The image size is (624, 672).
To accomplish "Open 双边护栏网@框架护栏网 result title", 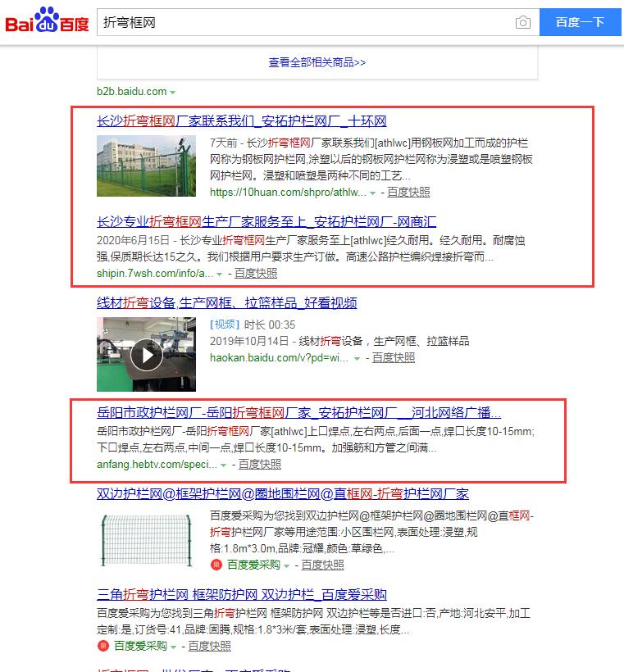I will 283,494.
